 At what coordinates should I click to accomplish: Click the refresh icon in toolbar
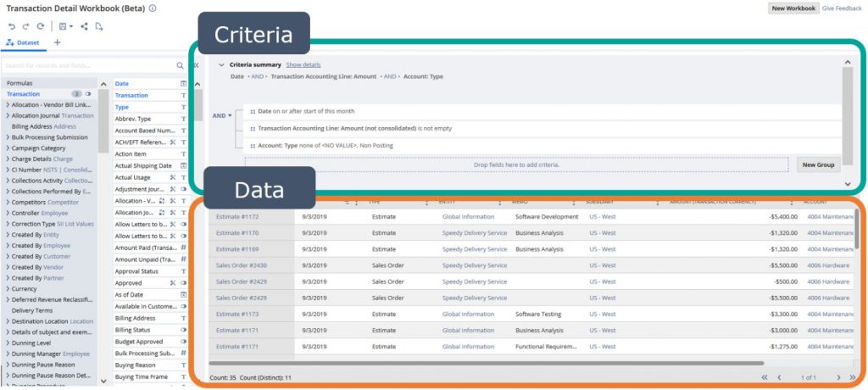[x=40, y=26]
